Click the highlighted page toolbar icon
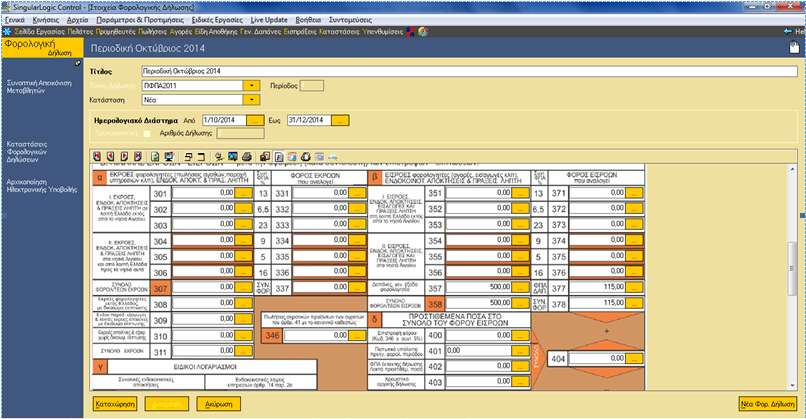The height and width of the screenshot is (419, 806). (279, 157)
